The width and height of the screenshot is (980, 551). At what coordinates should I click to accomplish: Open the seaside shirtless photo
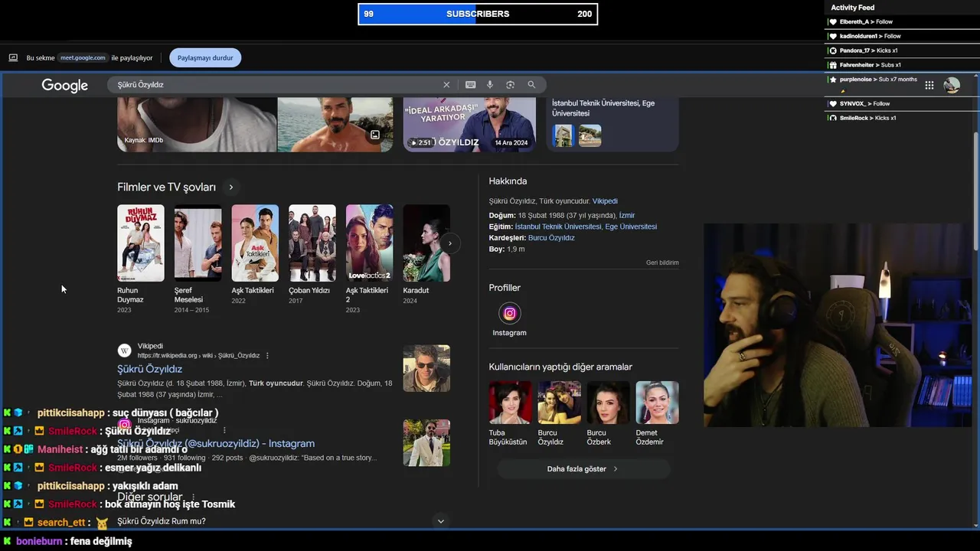[x=335, y=126]
